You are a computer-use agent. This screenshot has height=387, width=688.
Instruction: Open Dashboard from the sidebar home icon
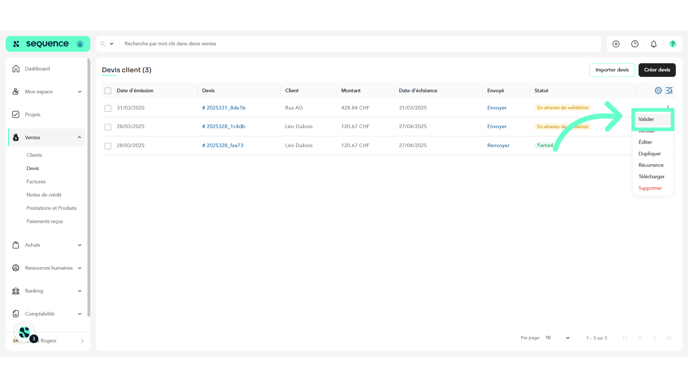click(16, 68)
